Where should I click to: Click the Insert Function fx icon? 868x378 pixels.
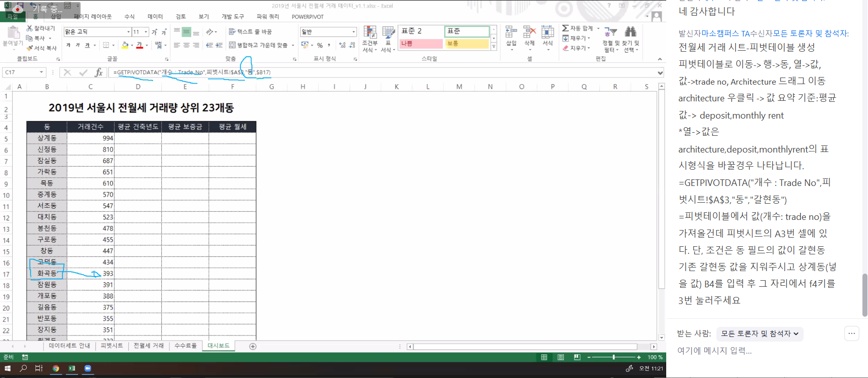click(x=99, y=72)
